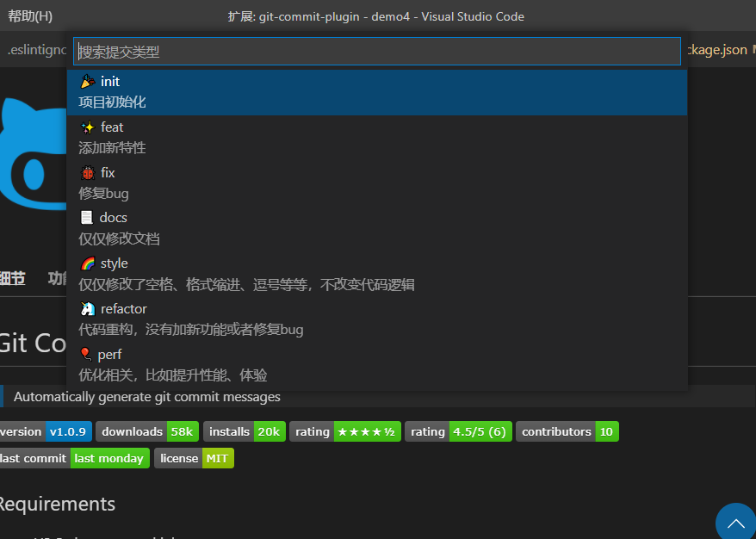Click the 搜索提交类型 search input field
This screenshot has height=539, width=756.
coord(376,52)
